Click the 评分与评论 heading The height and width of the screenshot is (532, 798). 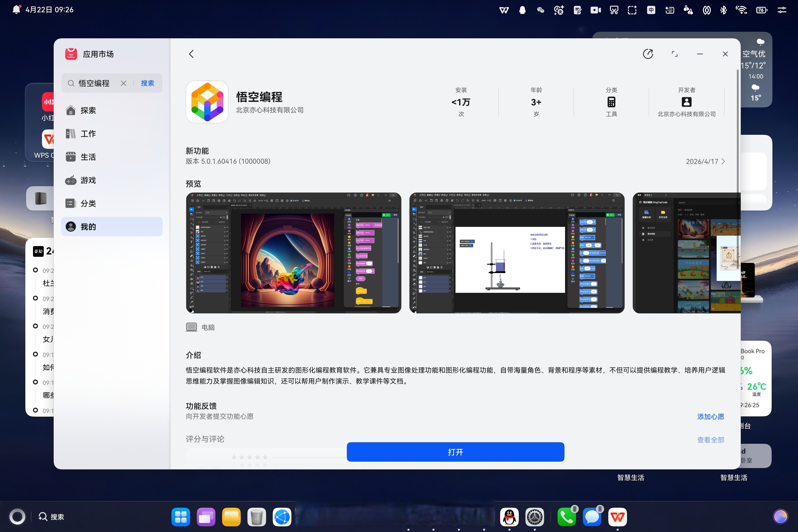click(x=205, y=439)
